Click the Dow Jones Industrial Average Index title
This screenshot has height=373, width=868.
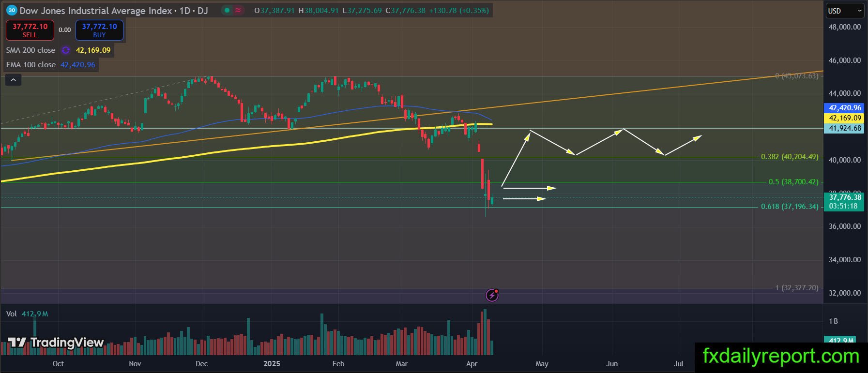click(x=96, y=10)
